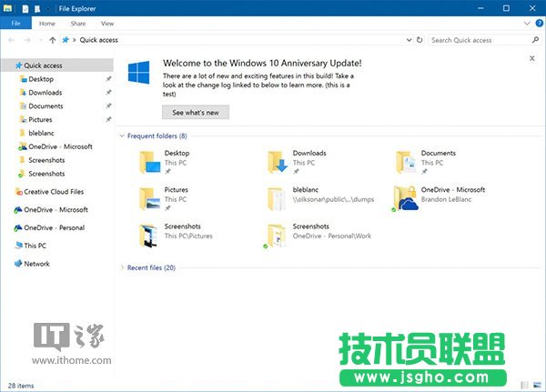Click the search magnifier icon
The width and height of the screenshot is (546, 392).
tap(535, 40)
